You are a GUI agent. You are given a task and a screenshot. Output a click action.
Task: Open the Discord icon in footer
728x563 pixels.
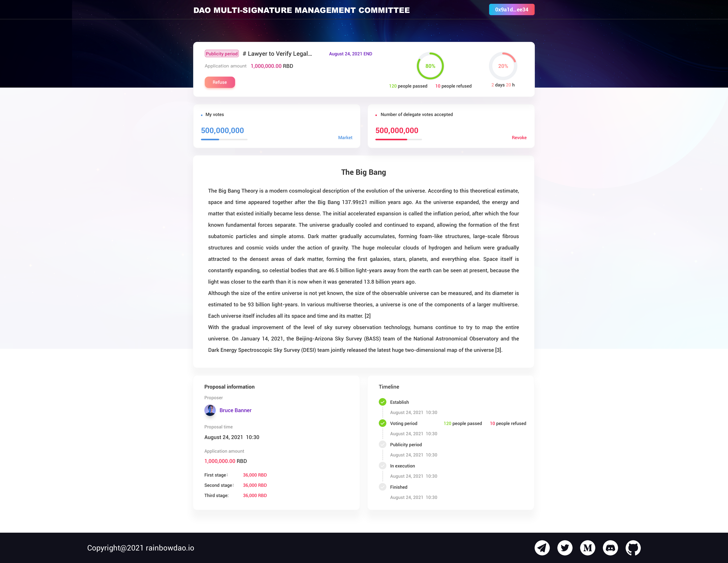tap(610, 548)
